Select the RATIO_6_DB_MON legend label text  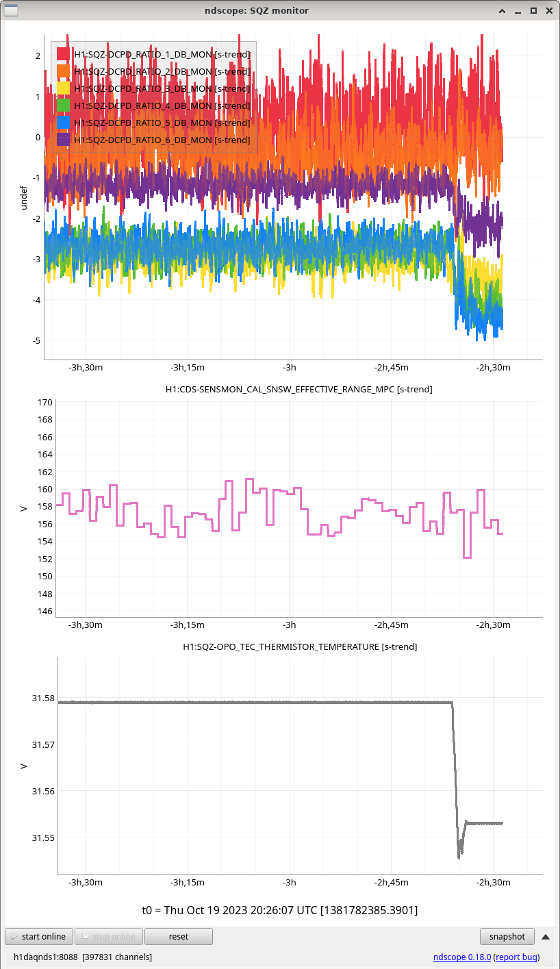pos(162,140)
